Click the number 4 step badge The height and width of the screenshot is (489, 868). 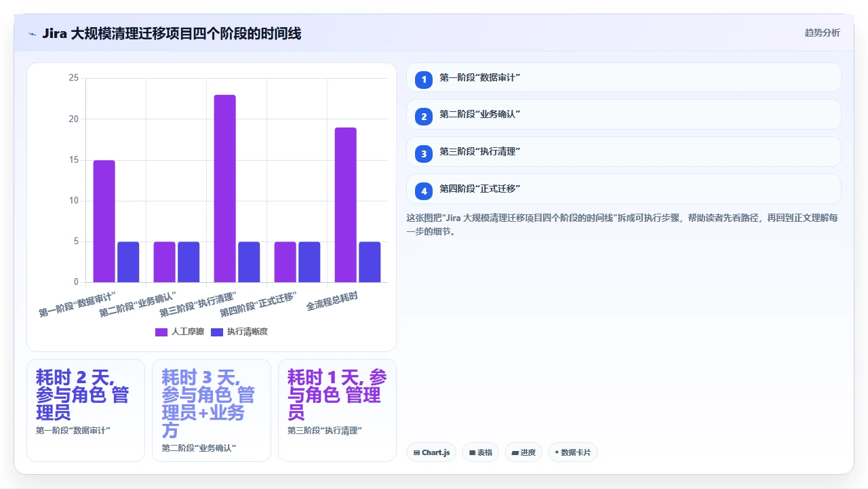pos(424,191)
